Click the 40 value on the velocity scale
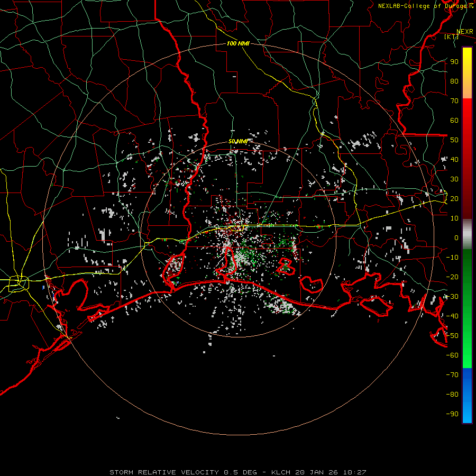 tap(454, 159)
